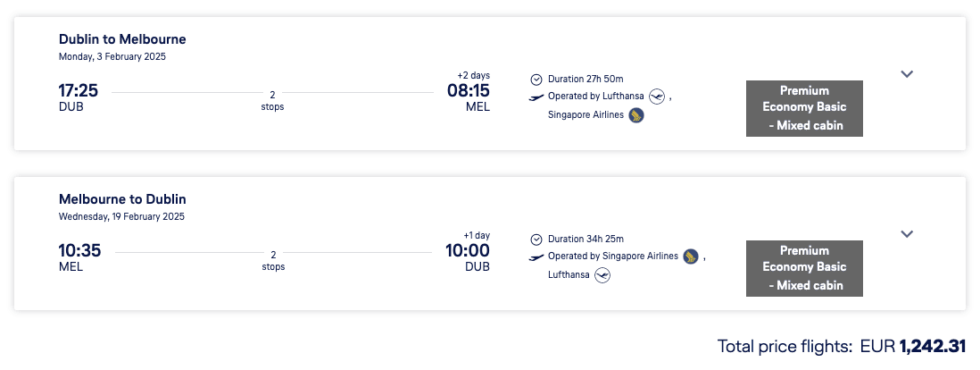This screenshot has height=370, width=980.
Task: Click the total price EUR 1,242.31
Action: click(932, 346)
